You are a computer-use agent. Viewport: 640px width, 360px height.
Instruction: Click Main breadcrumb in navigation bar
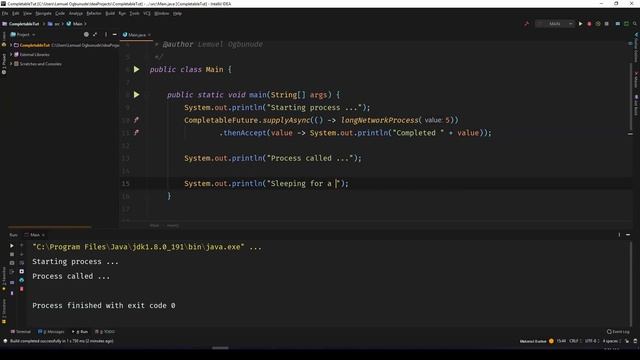[x=75, y=24]
